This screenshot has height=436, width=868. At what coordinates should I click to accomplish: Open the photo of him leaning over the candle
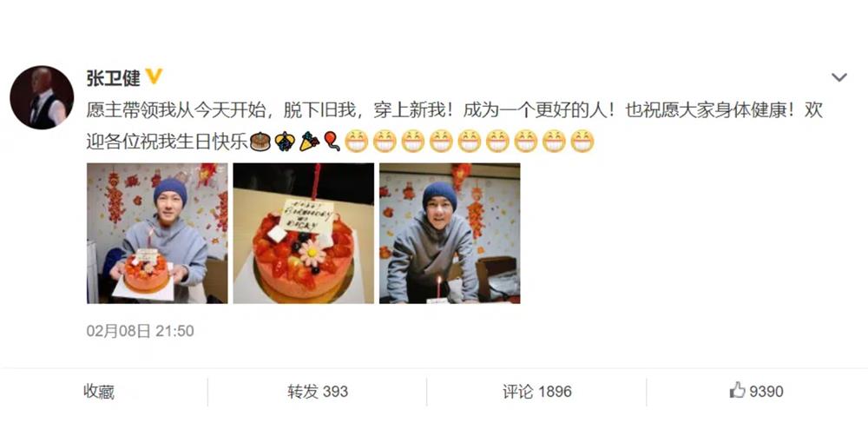450,234
